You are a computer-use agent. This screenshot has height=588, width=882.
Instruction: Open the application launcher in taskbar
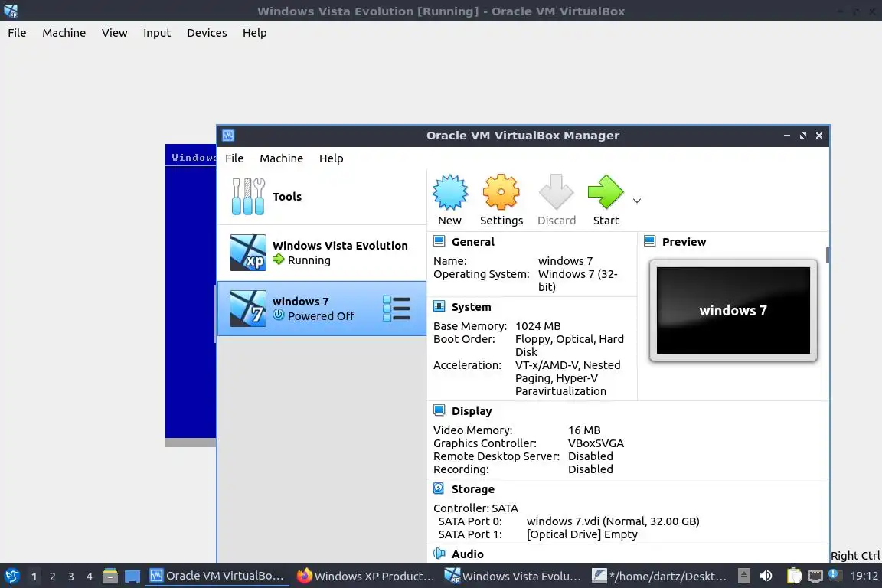(11, 576)
